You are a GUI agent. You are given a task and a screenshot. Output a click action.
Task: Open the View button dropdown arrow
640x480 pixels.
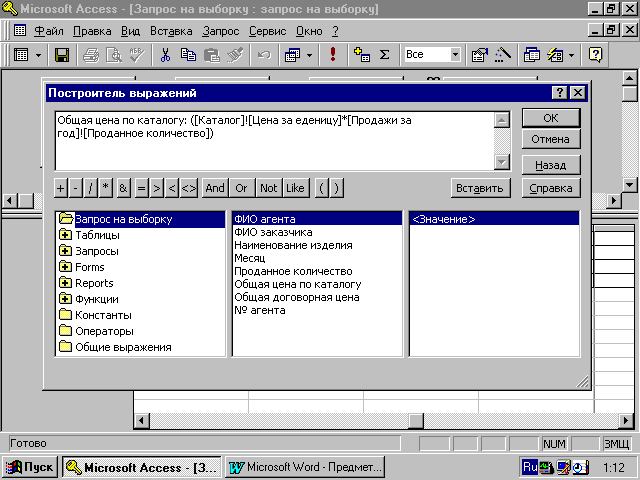[38, 55]
